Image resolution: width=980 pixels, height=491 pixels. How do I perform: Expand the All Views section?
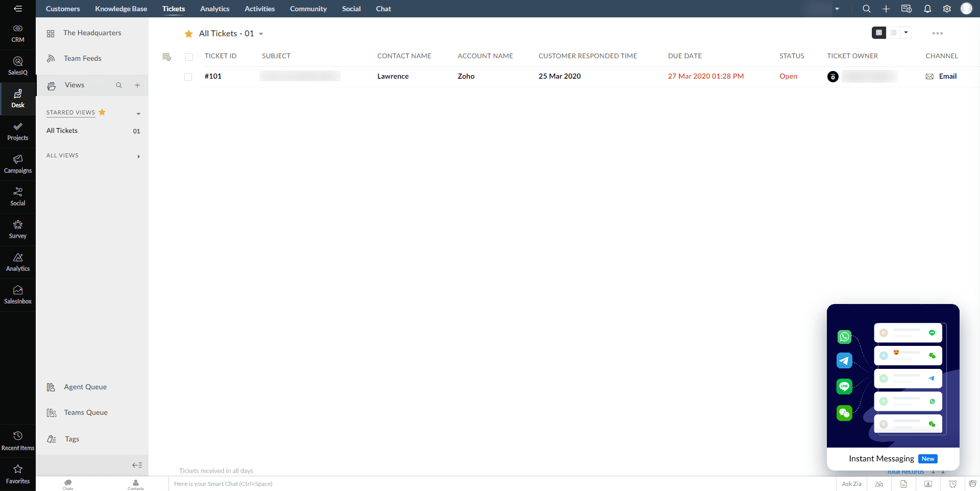point(138,156)
